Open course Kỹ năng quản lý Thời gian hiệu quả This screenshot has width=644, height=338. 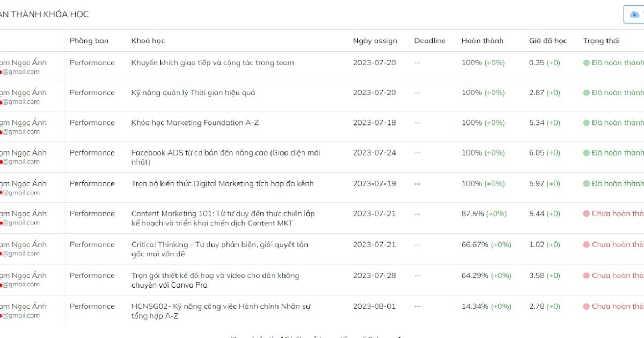(193, 93)
